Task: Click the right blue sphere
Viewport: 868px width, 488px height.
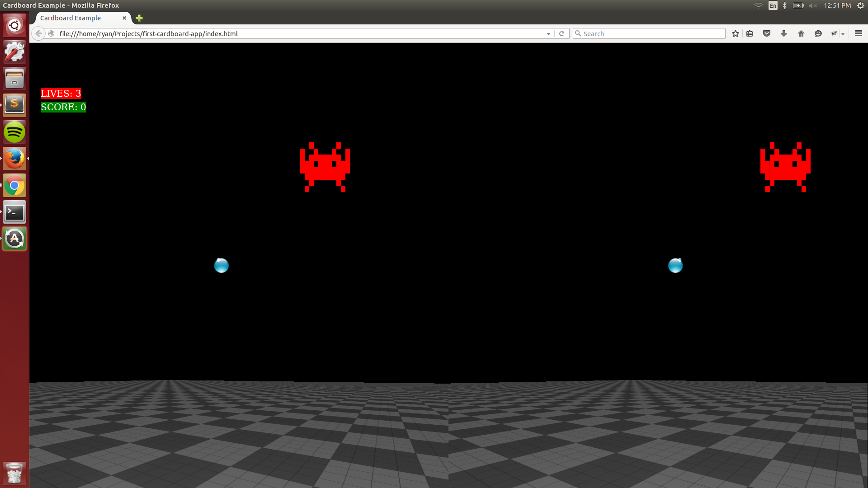Action: pos(675,265)
